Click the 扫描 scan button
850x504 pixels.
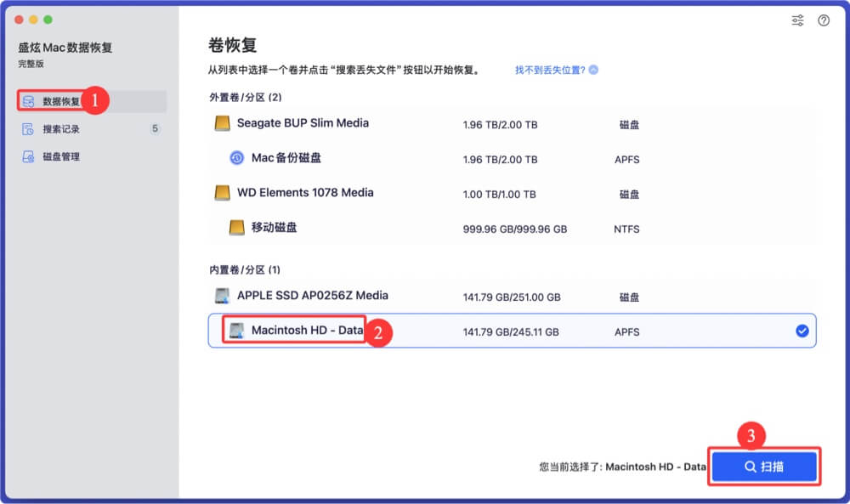(x=763, y=467)
